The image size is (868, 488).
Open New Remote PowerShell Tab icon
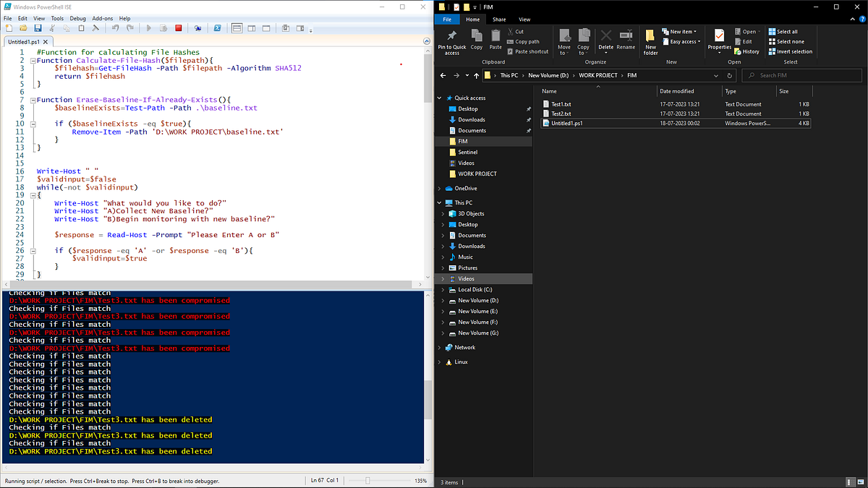tap(197, 28)
